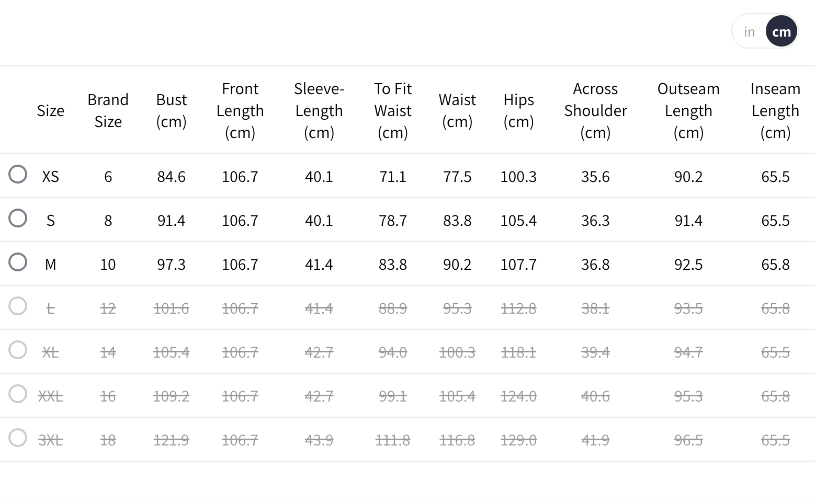The image size is (815, 504).
Task: Switch units to inches
Action: coord(749,32)
